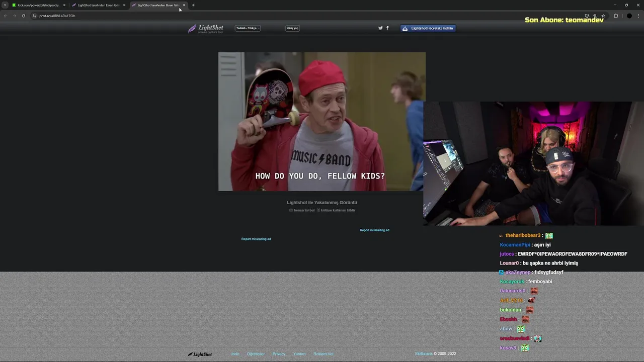Close the kick.com tab
Screen dimensions: 644x362
(64, 5)
